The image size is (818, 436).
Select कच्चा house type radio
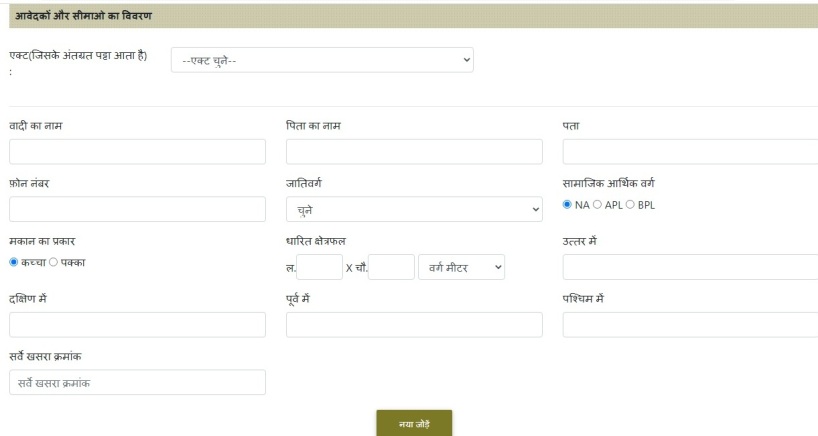tap(14, 262)
